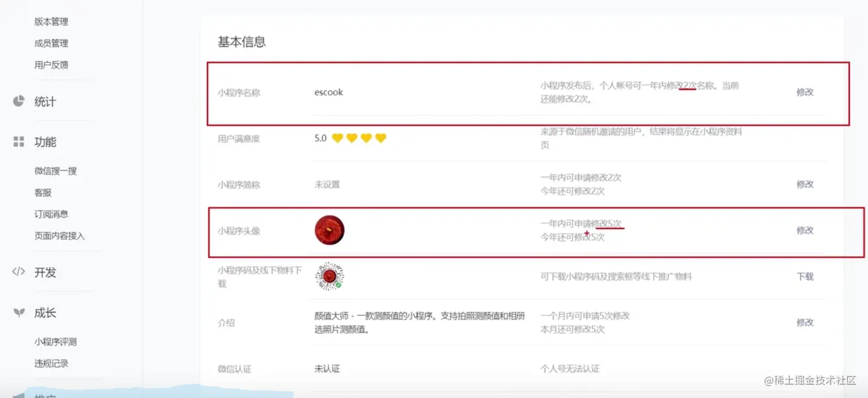Click 下载 for 小程序码 row
The width and height of the screenshot is (868, 398).
point(805,276)
